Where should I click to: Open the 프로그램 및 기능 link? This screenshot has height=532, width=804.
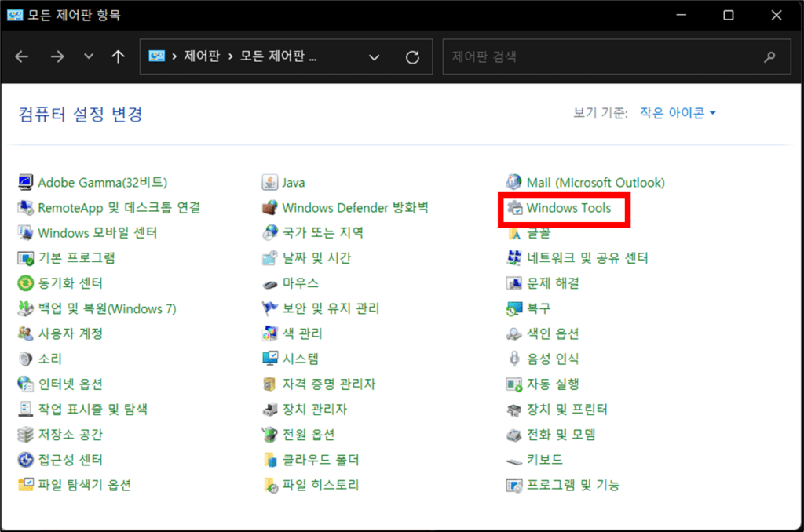[573, 485]
